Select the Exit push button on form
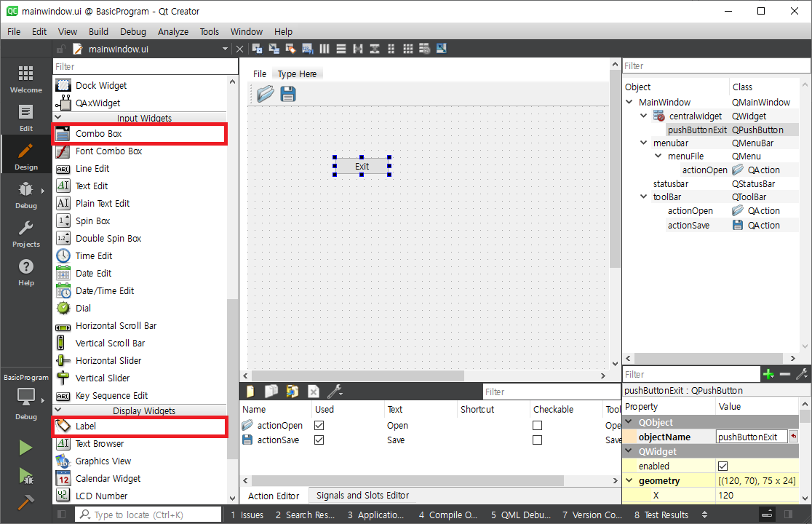The width and height of the screenshot is (812, 524). coord(362,166)
